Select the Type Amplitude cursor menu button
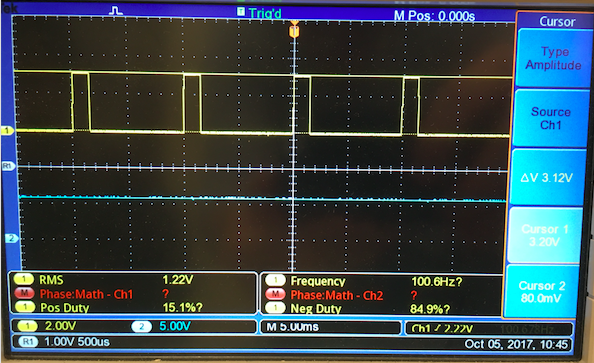The width and height of the screenshot is (594, 363). (x=553, y=58)
